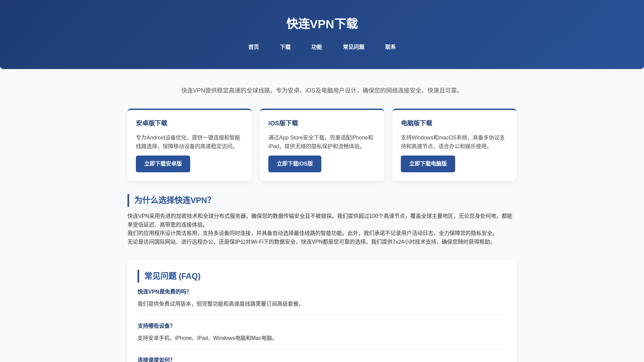Click the intro sentence about 稳定高速的全球线路
The width and height of the screenshot is (644, 362).
(322, 90)
